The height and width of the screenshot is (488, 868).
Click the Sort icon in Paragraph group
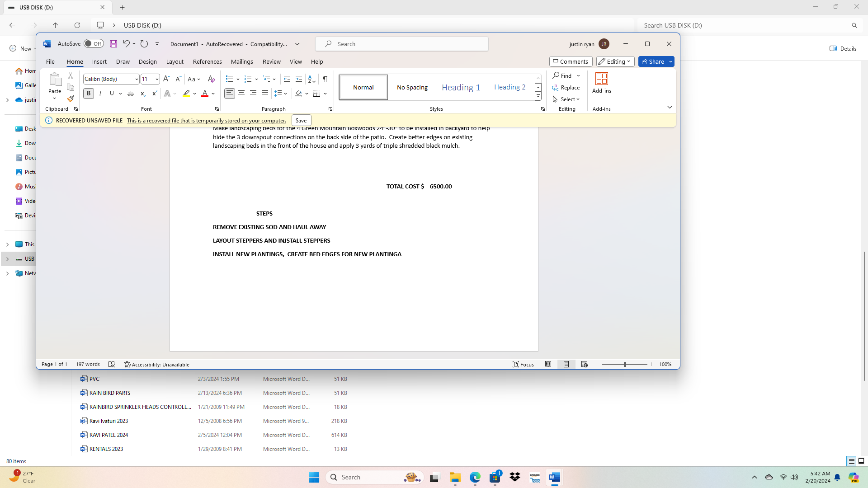[311, 79]
